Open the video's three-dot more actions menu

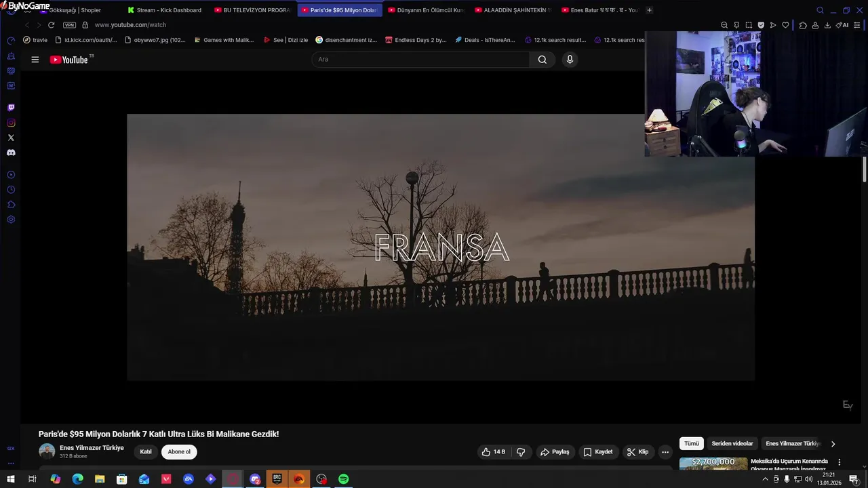[665, 452]
